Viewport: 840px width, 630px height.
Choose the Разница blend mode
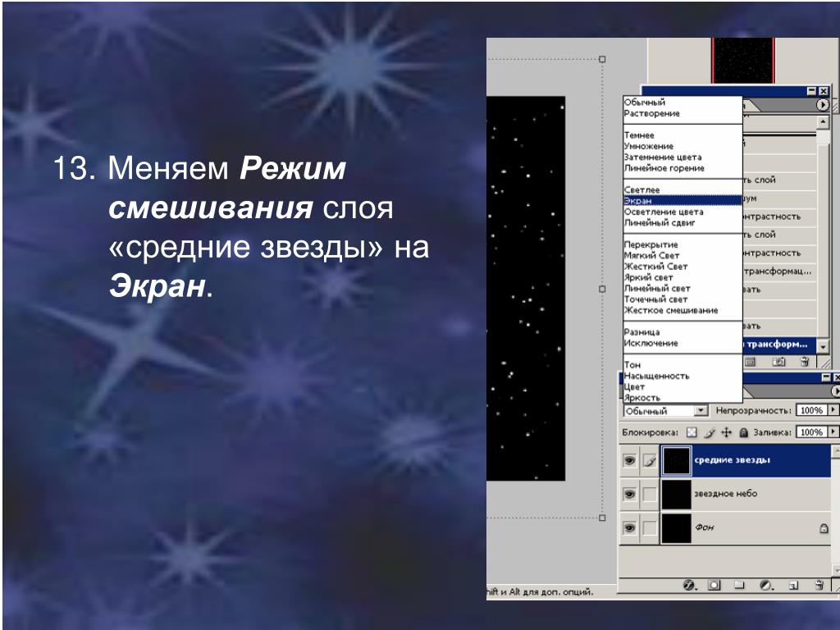[682, 332]
